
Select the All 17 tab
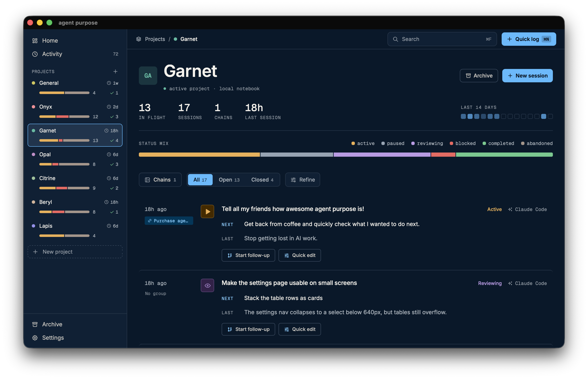pyautogui.click(x=200, y=180)
